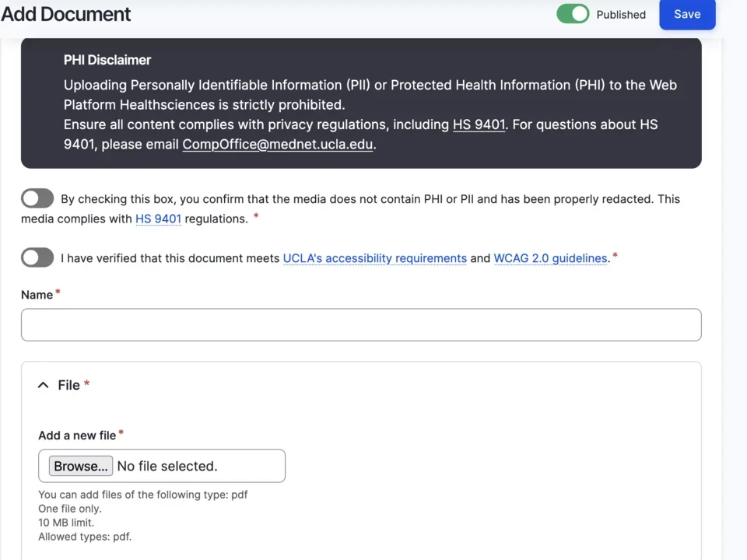Click the PHI Disclaimer heading
This screenshot has width=747, height=560.
107,60
